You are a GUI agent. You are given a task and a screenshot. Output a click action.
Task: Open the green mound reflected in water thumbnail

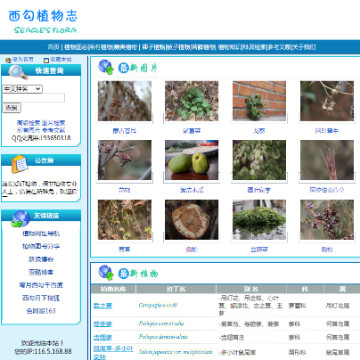[259, 220]
